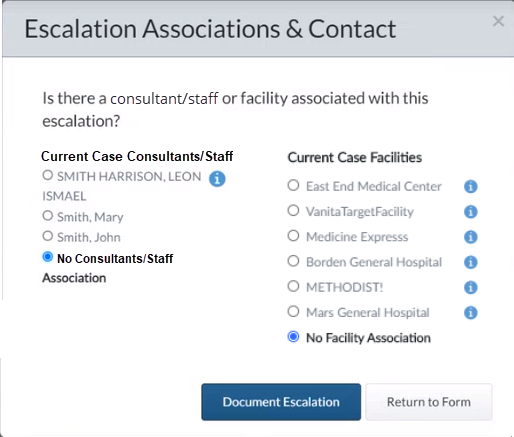This screenshot has width=514, height=437.
Task: Choose the METHODIST! facility
Action: pyautogui.click(x=293, y=286)
